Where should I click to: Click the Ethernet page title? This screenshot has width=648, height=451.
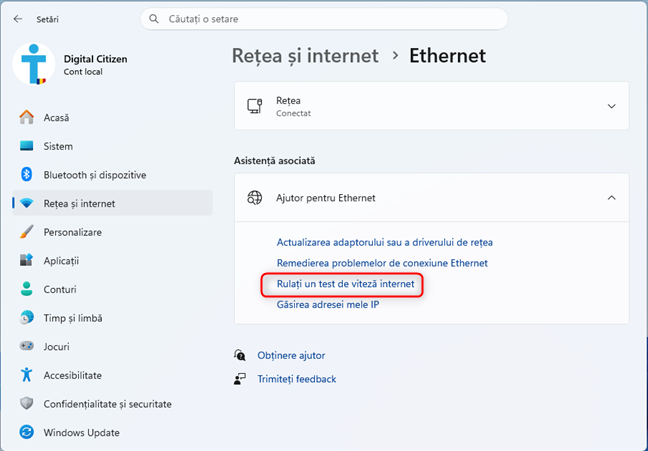point(447,56)
